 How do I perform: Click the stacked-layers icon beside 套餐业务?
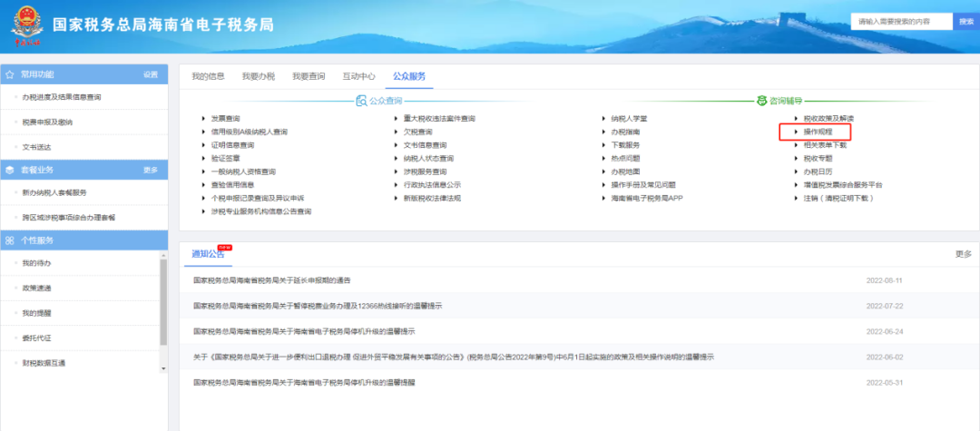click(9, 170)
